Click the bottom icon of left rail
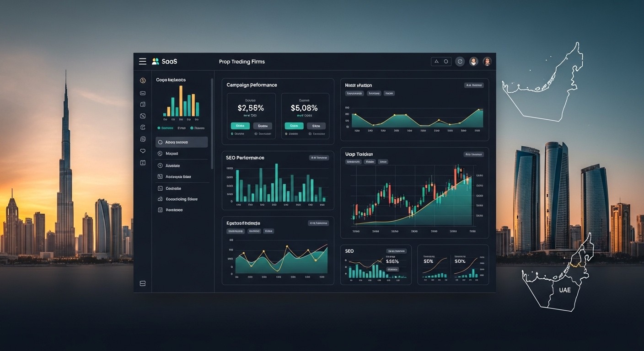The width and height of the screenshot is (644, 351). pos(143,283)
